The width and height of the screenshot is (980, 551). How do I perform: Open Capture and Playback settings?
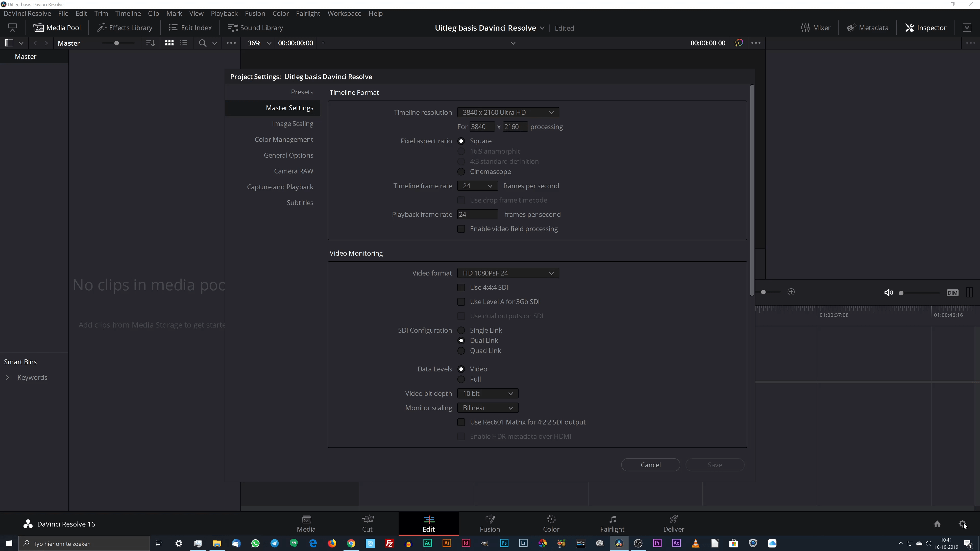point(280,187)
